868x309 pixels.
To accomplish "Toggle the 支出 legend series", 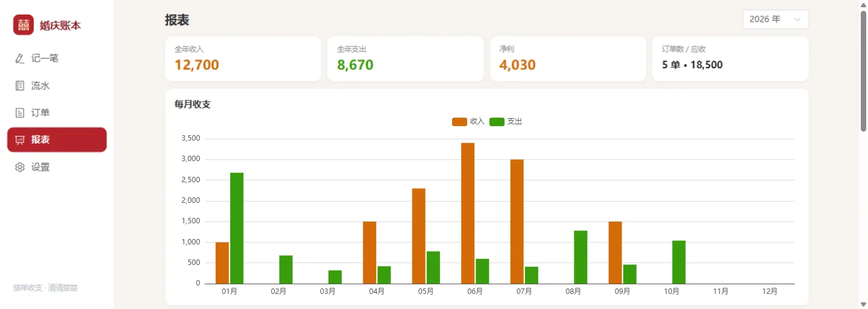I will [506, 121].
